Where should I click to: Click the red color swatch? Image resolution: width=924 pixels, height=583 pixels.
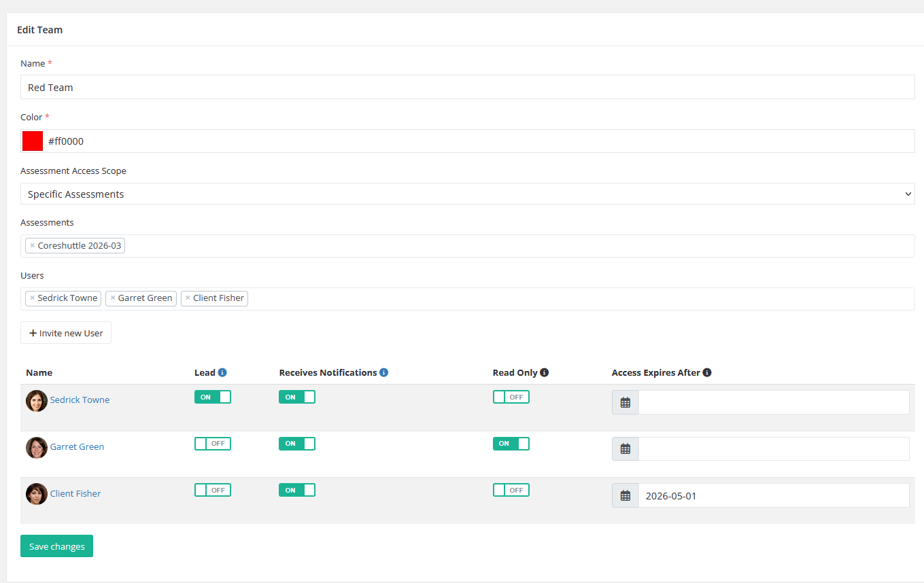(31, 141)
